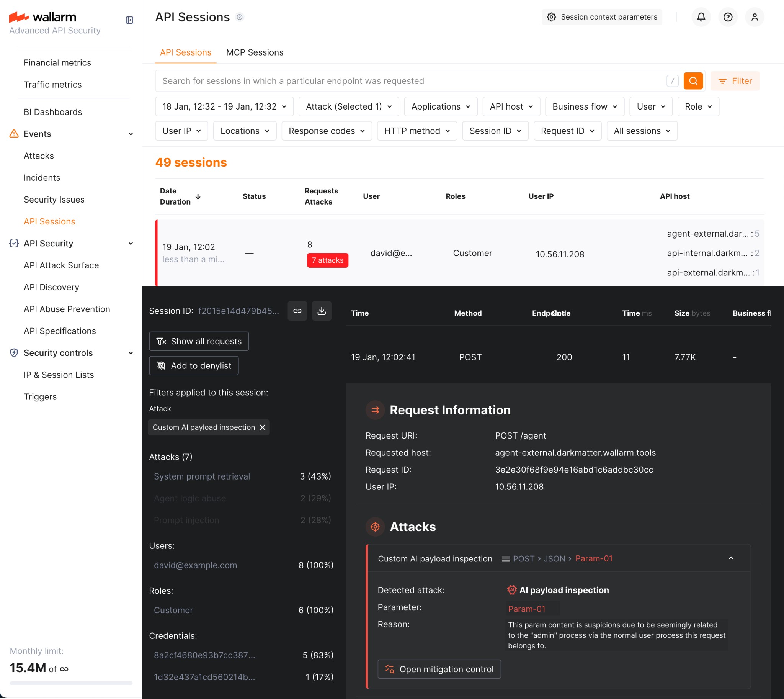This screenshot has height=699, width=784.
Task: Open API Discovery from the sidebar
Action: 51,287
